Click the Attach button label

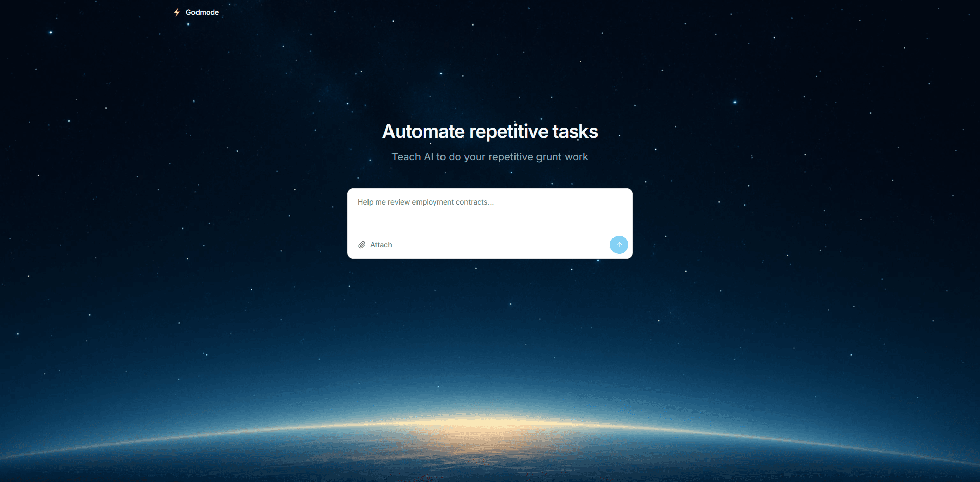[381, 245]
